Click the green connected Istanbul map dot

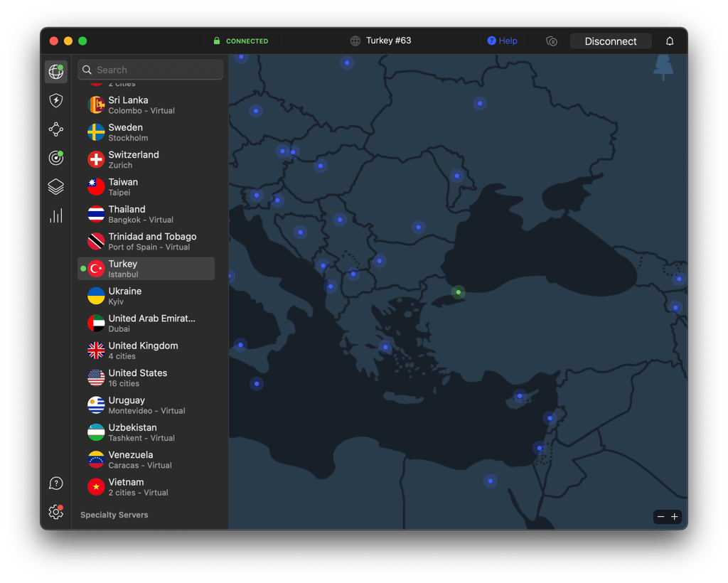459,292
